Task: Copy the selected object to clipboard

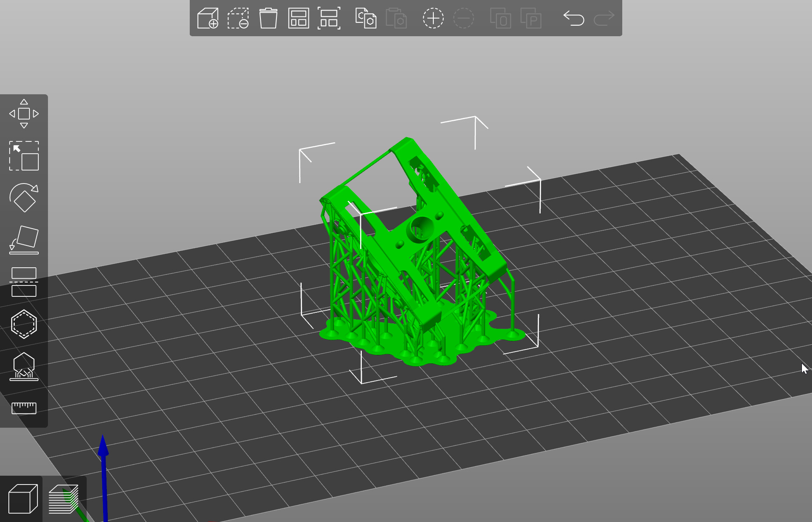Action: click(366, 19)
